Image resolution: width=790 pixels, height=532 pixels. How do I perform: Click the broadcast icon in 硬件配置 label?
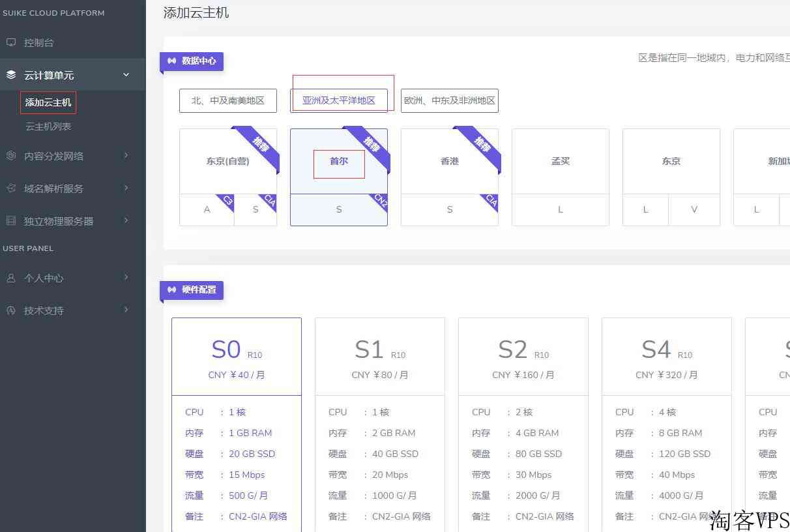[171, 289]
